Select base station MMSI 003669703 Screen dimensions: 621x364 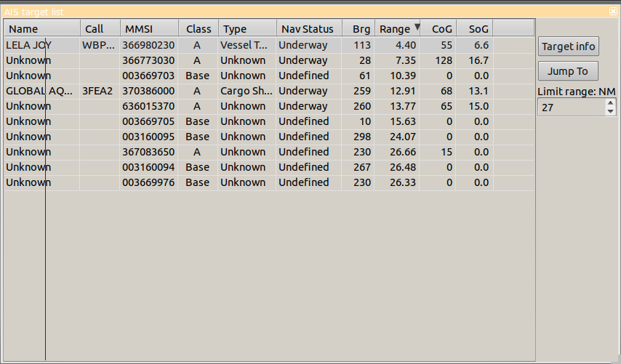(x=148, y=76)
